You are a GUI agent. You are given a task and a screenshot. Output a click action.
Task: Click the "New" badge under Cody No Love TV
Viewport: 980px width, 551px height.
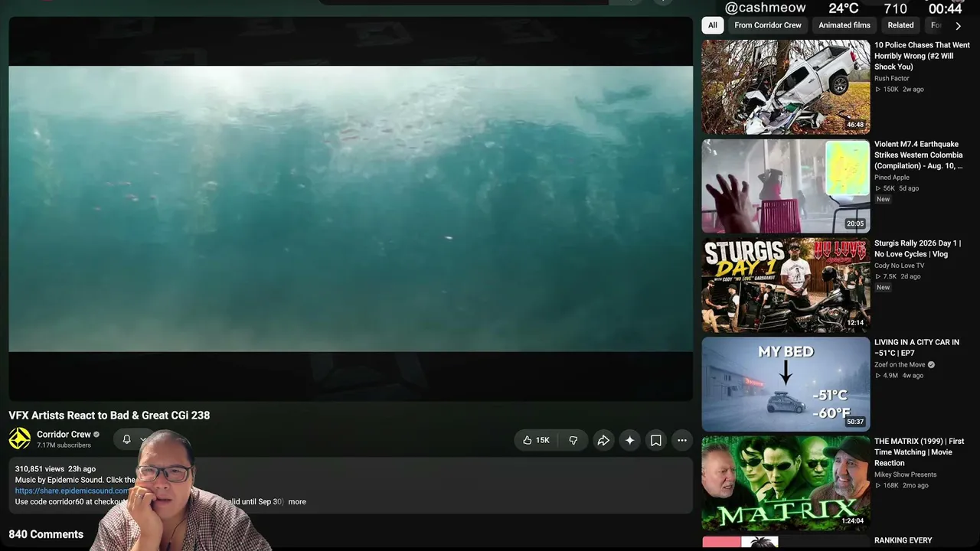[x=883, y=288]
